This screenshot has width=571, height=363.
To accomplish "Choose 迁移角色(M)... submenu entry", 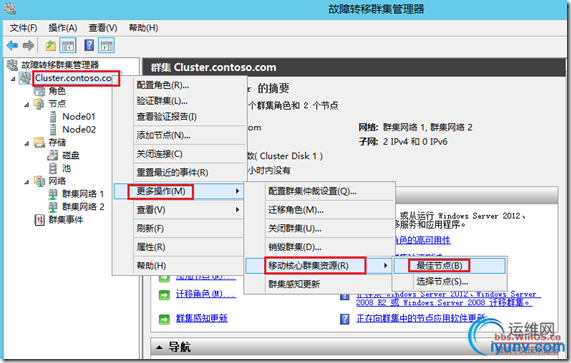I will tap(296, 210).
